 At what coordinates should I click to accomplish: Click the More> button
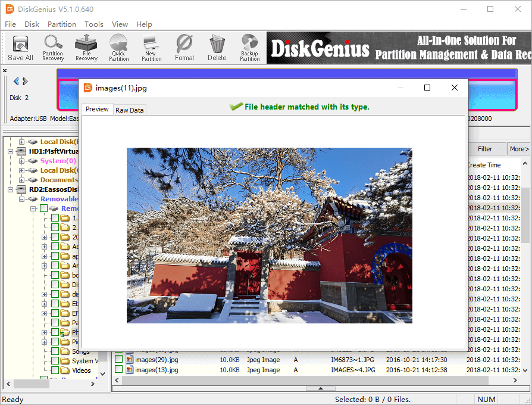(518, 149)
